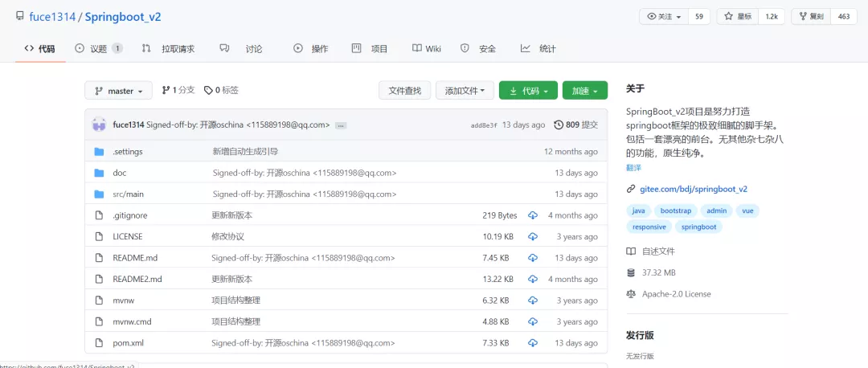Open the master branch dropdown

click(x=118, y=91)
